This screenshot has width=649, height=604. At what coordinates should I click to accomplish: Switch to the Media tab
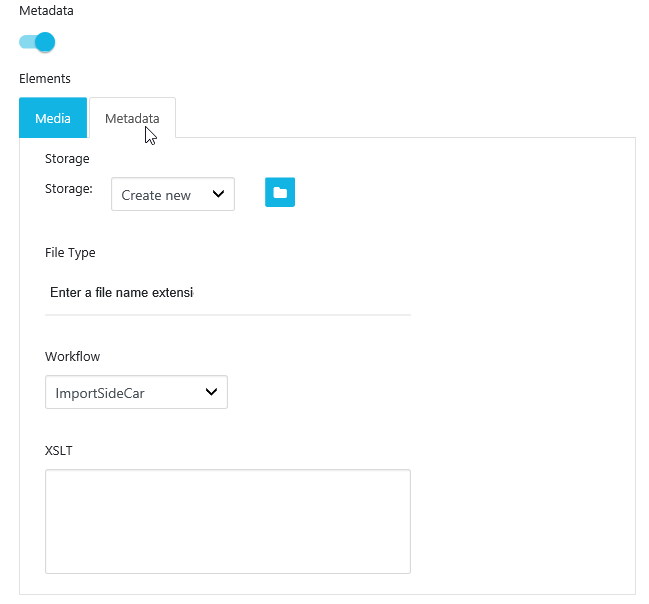[53, 118]
